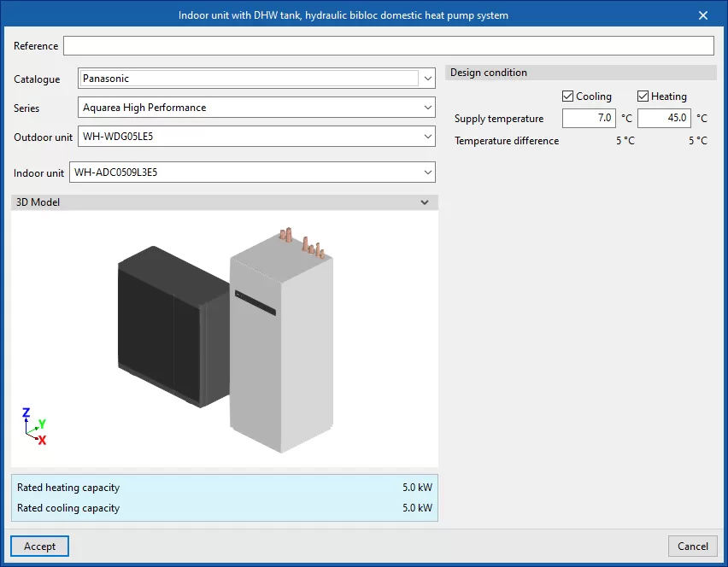Click the Reference input field

389,46
